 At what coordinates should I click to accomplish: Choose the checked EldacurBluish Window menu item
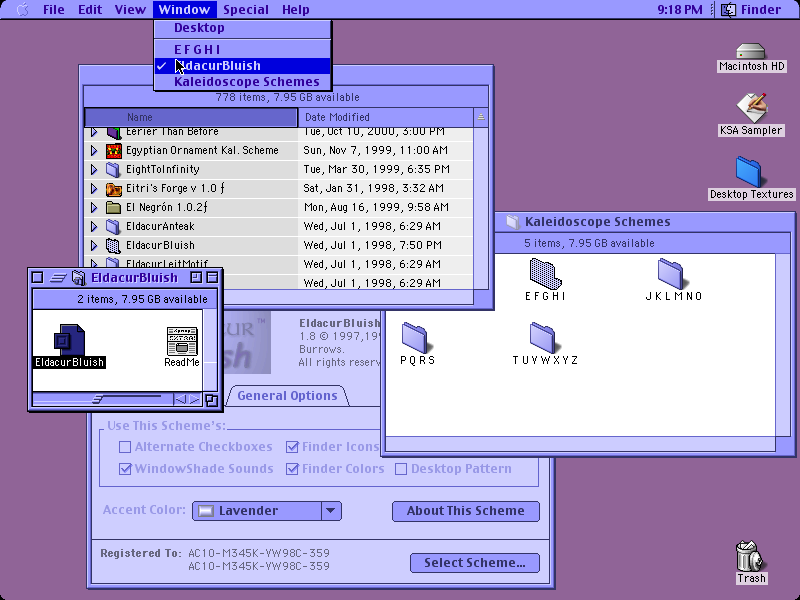[x=242, y=66]
